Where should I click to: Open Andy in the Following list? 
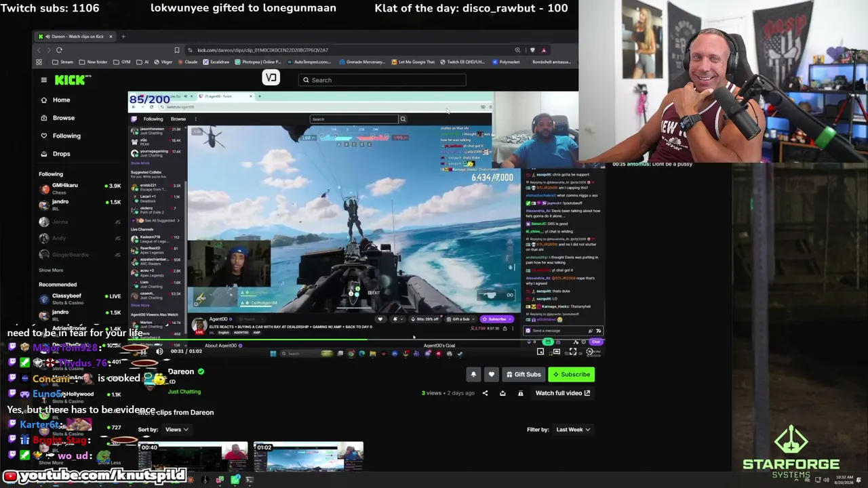(79, 239)
